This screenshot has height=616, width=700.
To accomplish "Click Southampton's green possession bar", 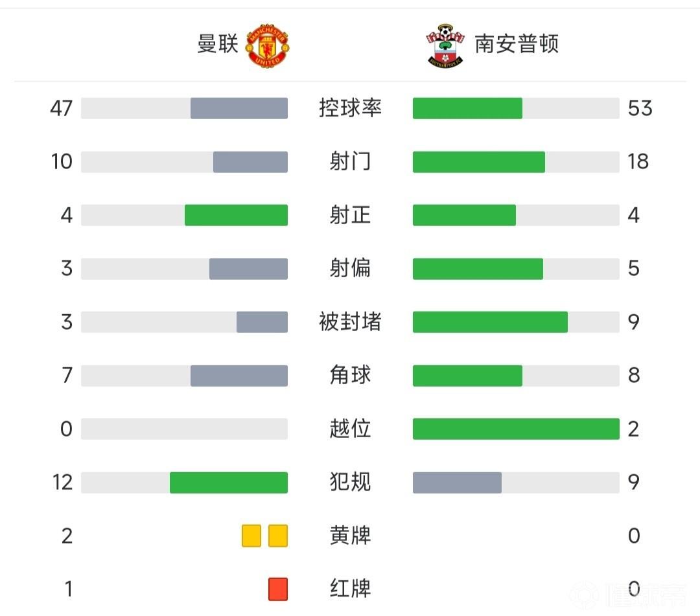I will click(x=467, y=108).
